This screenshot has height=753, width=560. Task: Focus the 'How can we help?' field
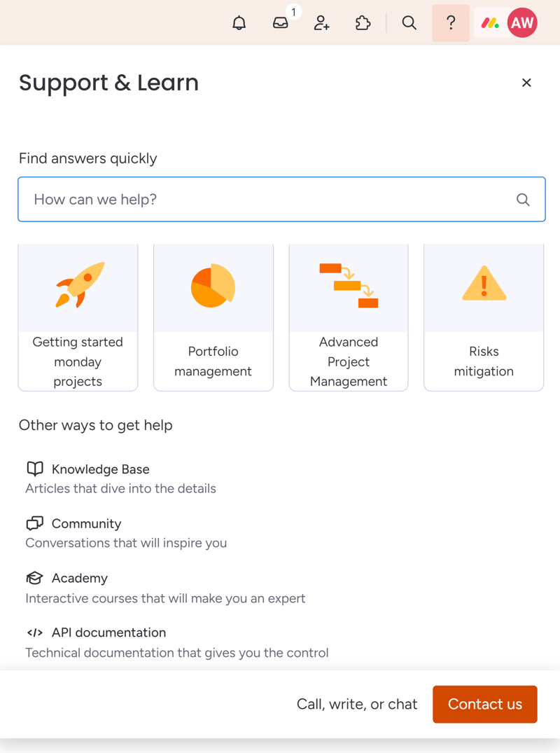pos(281,200)
